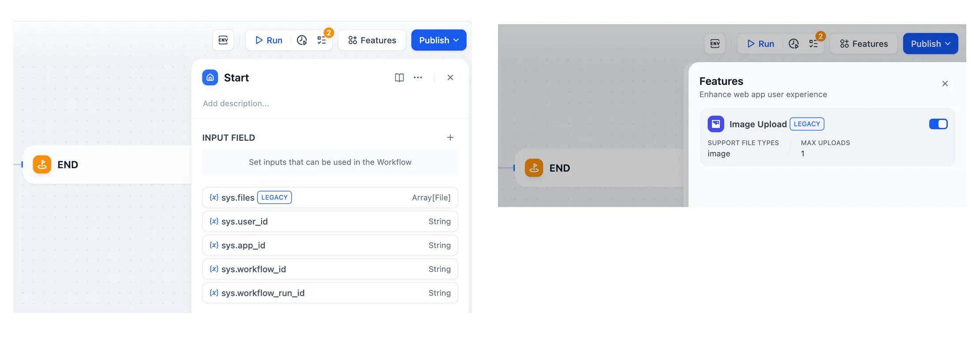Open run history clock icon above Start panel
980x347 pixels.
302,40
